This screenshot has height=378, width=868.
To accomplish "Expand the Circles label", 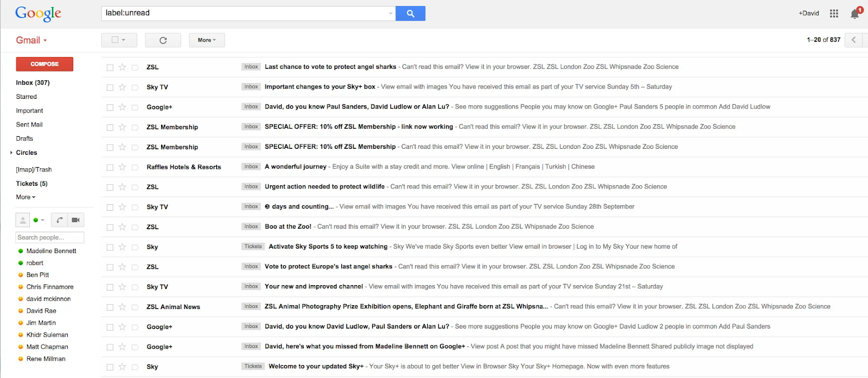I will tap(11, 153).
